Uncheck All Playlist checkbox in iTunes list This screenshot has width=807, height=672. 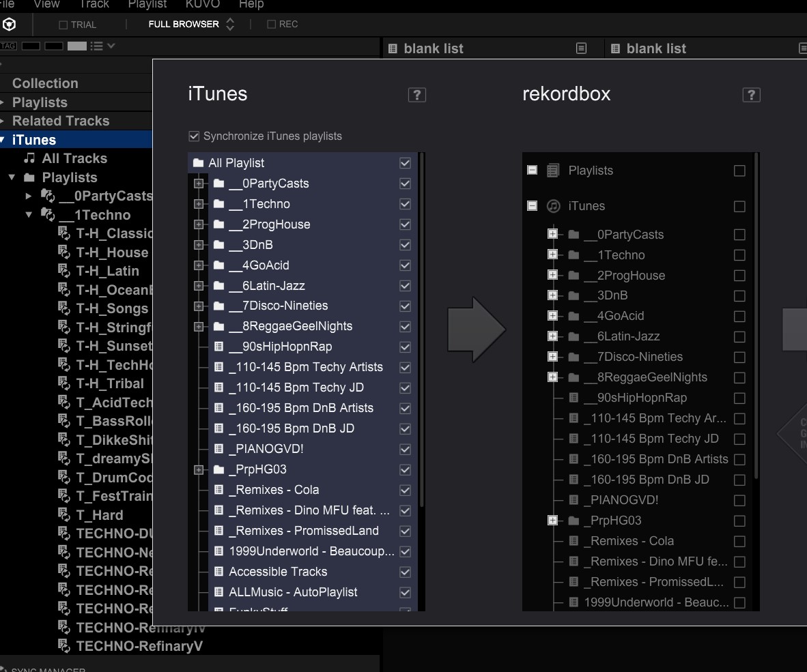click(405, 163)
